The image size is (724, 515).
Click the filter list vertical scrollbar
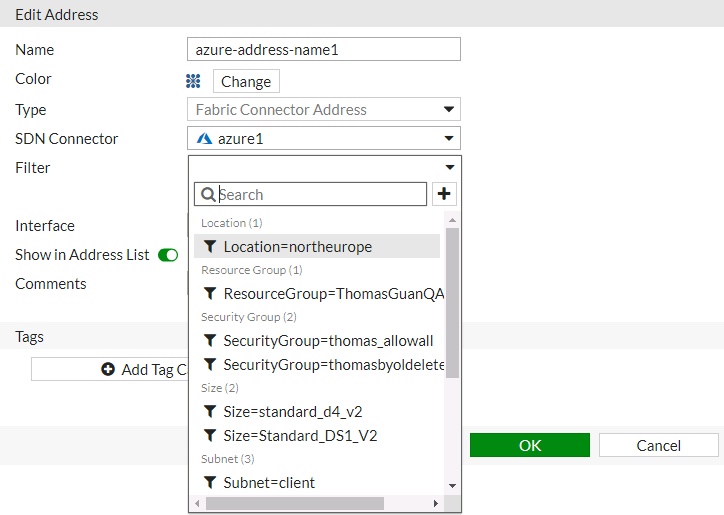point(452,300)
